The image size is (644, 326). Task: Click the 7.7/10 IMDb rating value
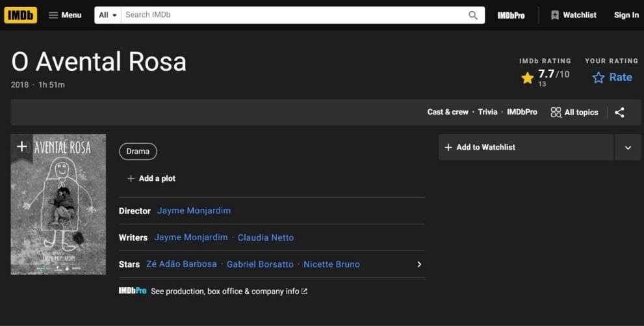(x=554, y=74)
